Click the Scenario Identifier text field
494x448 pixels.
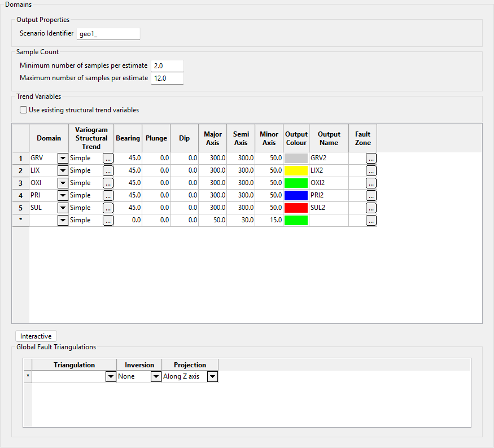[x=108, y=34]
